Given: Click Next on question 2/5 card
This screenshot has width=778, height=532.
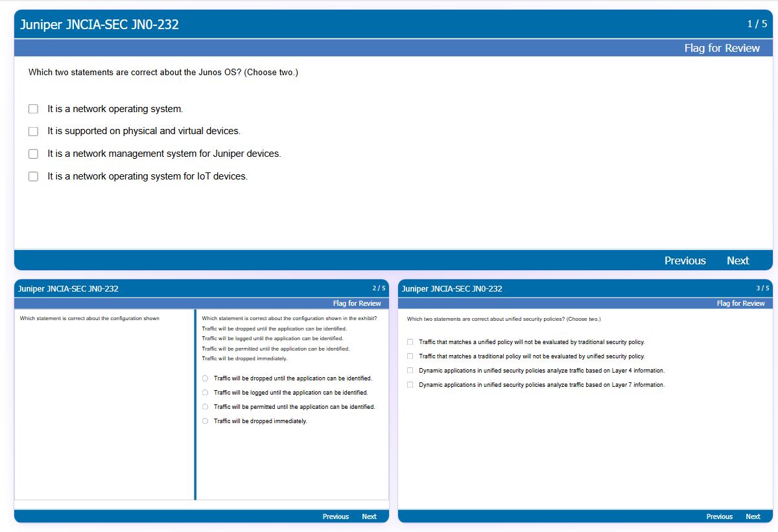Looking at the screenshot, I should [369, 516].
